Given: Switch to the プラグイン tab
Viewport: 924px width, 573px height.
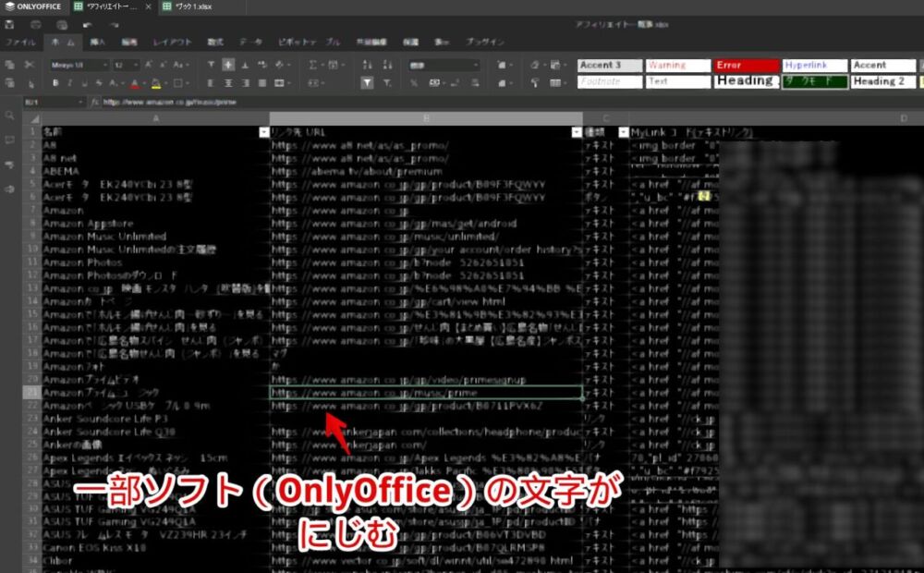Looking at the screenshot, I should 485,43.
